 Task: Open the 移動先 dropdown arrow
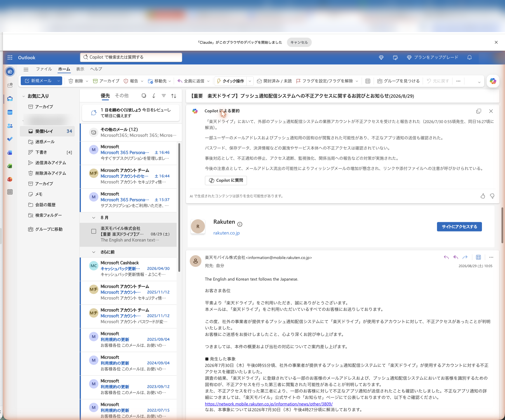[x=170, y=81]
